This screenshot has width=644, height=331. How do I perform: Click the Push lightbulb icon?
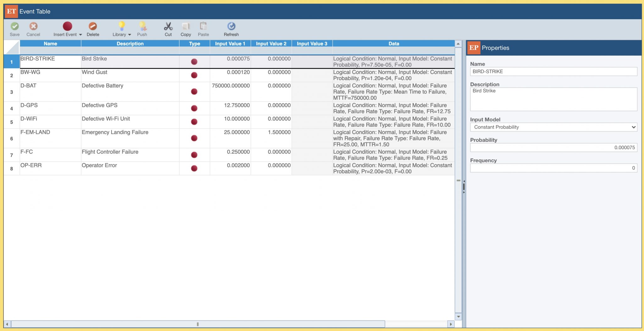[x=142, y=26]
